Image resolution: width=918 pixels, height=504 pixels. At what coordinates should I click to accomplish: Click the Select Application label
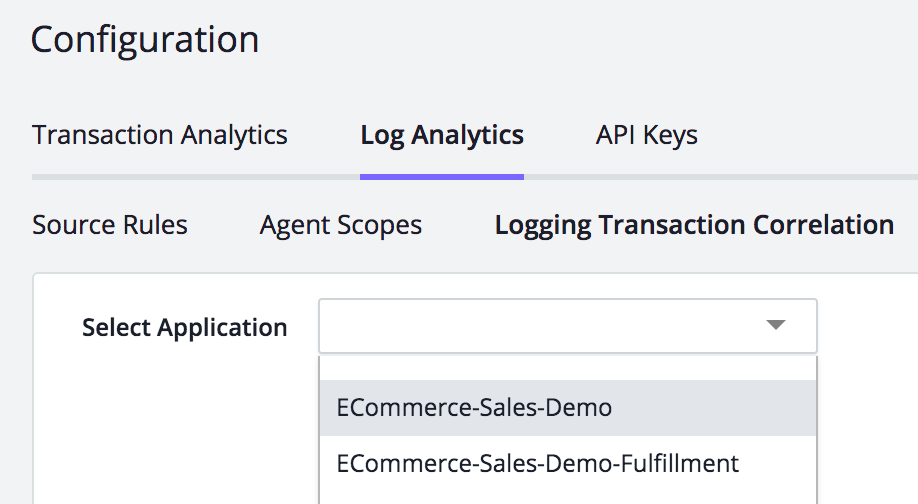[184, 327]
